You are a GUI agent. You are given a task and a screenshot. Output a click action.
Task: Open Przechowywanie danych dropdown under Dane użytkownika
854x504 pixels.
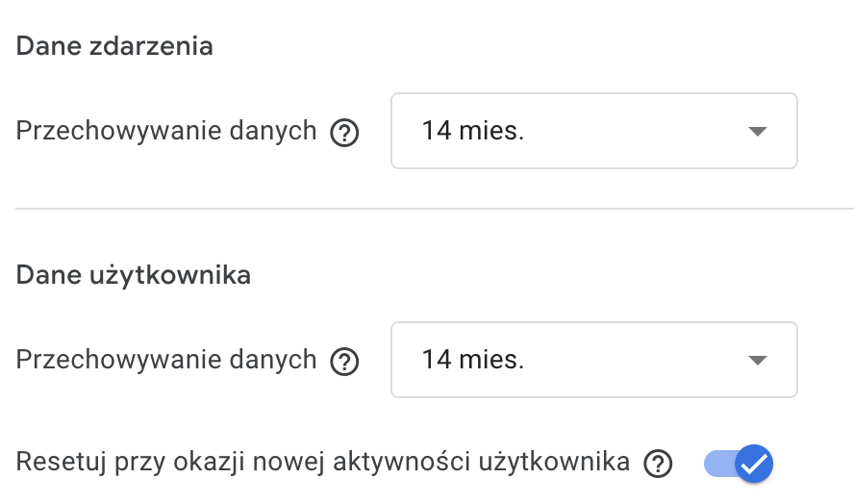click(594, 360)
